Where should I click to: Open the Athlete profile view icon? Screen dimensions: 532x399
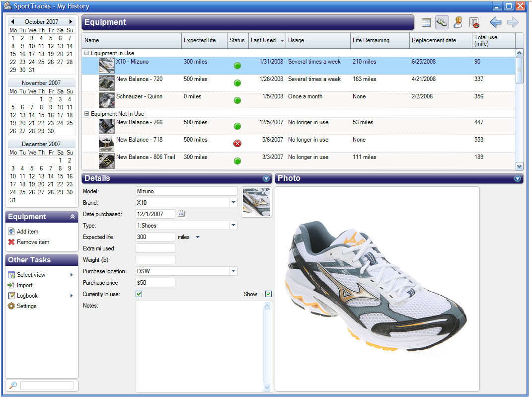[458, 22]
